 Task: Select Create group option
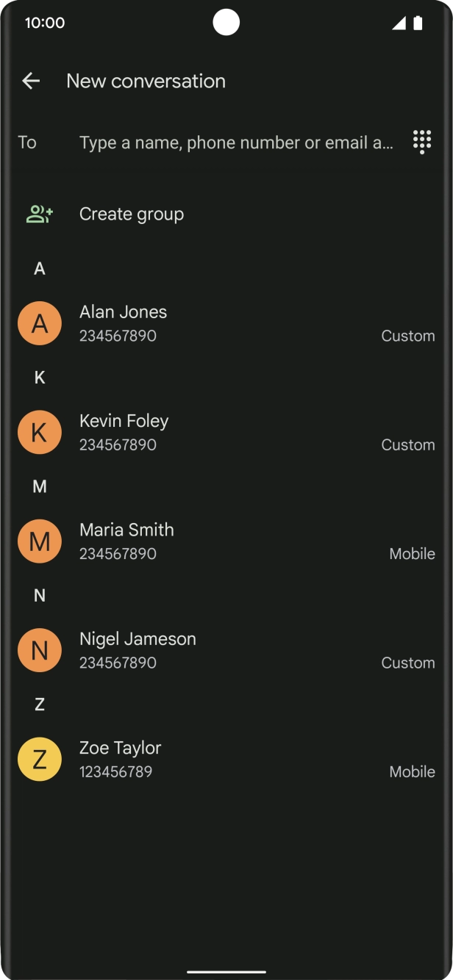(132, 215)
